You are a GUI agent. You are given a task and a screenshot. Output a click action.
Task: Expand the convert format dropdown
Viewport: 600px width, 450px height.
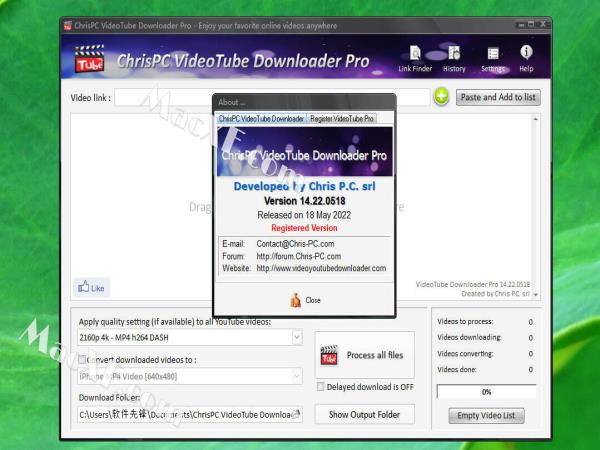point(297,377)
